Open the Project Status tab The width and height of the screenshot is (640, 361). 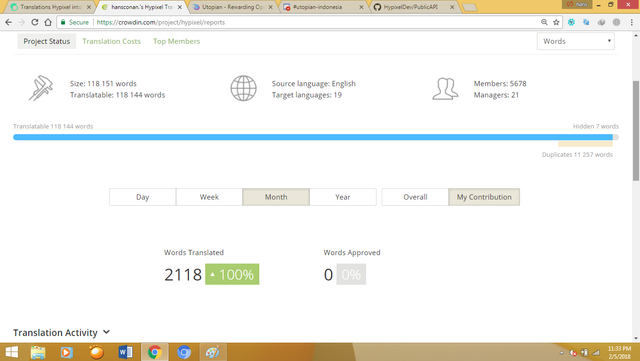pyautogui.click(x=47, y=41)
